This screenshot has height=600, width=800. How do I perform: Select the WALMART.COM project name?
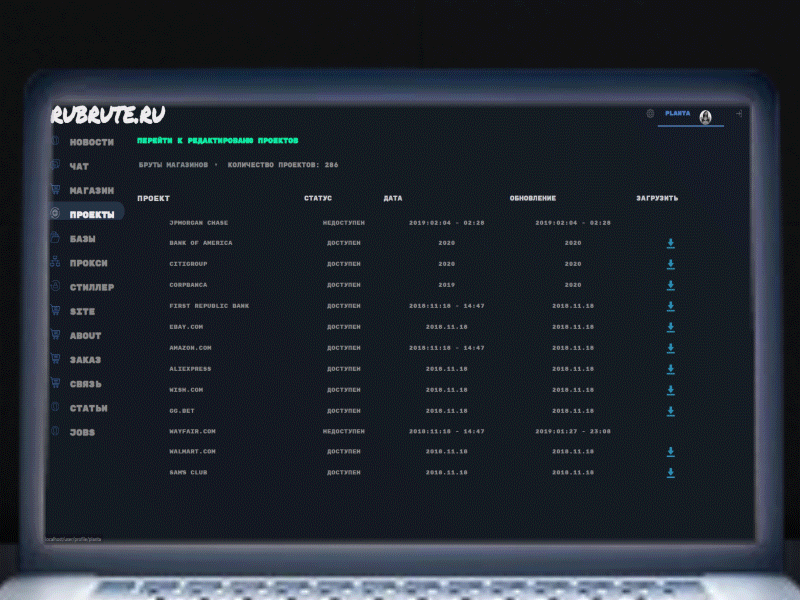tap(192, 451)
